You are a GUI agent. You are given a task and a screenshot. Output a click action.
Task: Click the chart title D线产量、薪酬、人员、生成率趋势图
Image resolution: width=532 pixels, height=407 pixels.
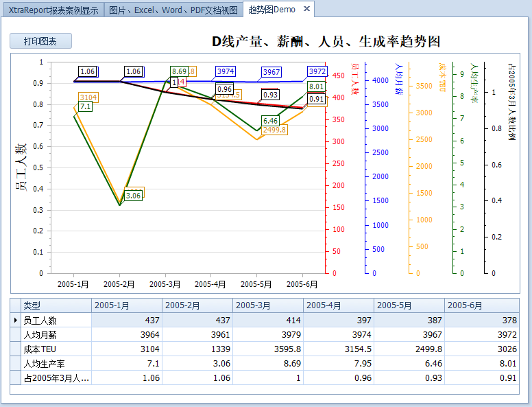tap(326, 41)
